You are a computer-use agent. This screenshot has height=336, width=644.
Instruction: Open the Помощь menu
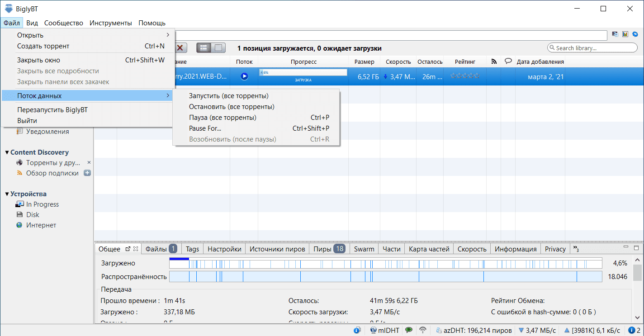click(x=152, y=23)
